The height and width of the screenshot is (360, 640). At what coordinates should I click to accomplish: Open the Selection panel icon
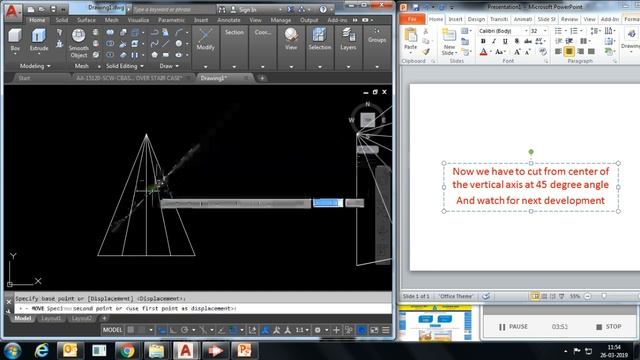(x=320, y=36)
